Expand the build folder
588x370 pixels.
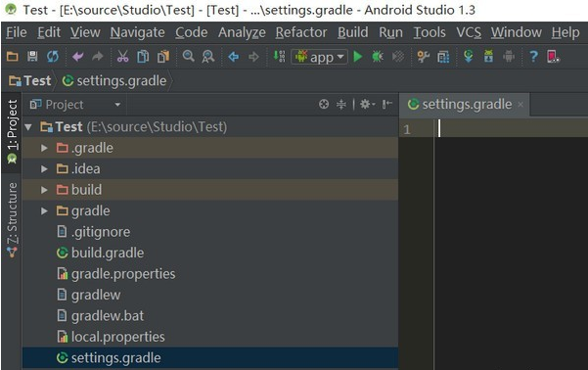tap(44, 190)
